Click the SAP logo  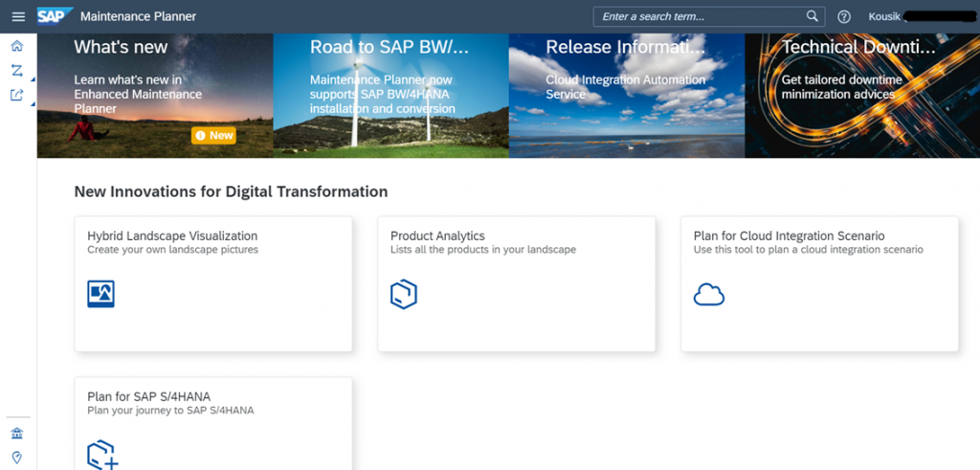point(55,15)
